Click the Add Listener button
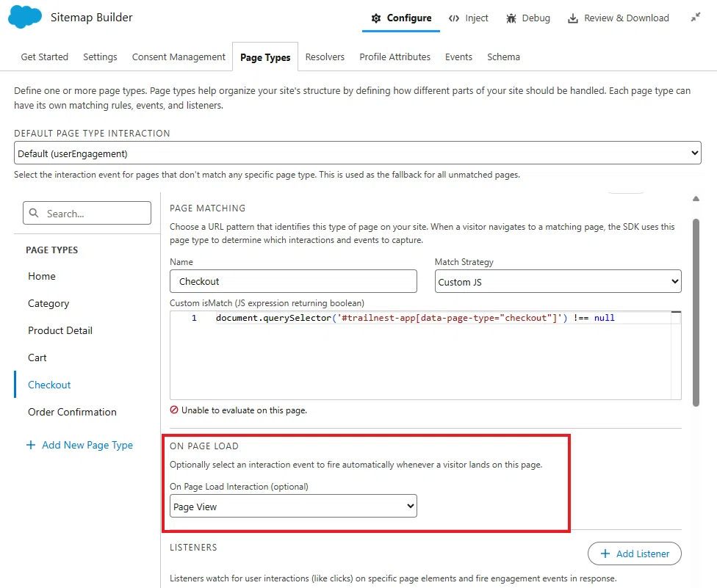Image resolution: width=717 pixels, height=588 pixels. pyautogui.click(x=634, y=553)
